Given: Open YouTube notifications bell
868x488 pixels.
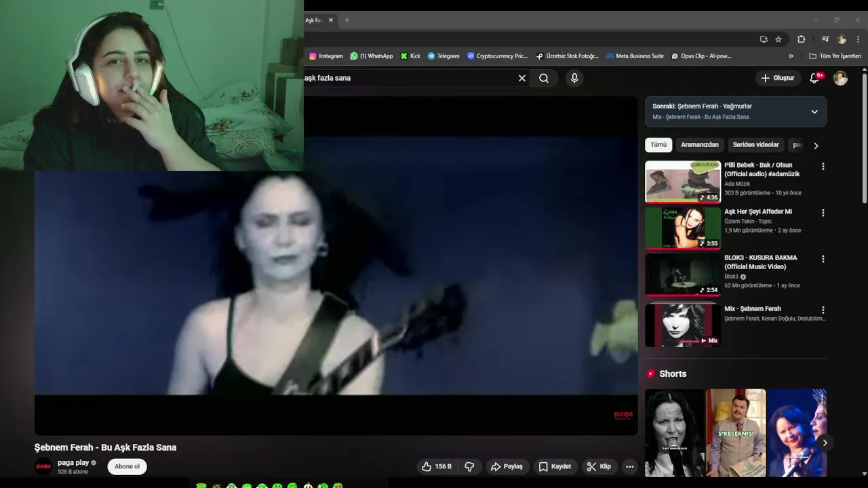Looking at the screenshot, I should click(815, 78).
